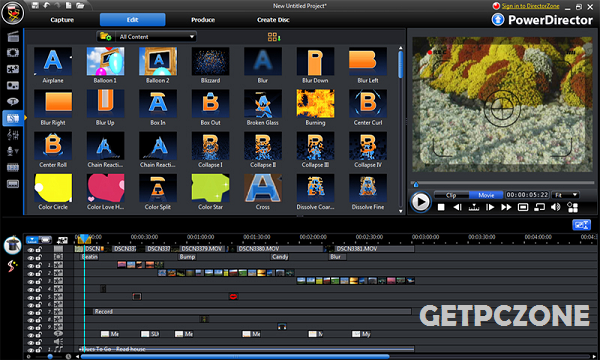This screenshot has height=360, width=600.
Task: Step to the next frame
Action: 490,207
